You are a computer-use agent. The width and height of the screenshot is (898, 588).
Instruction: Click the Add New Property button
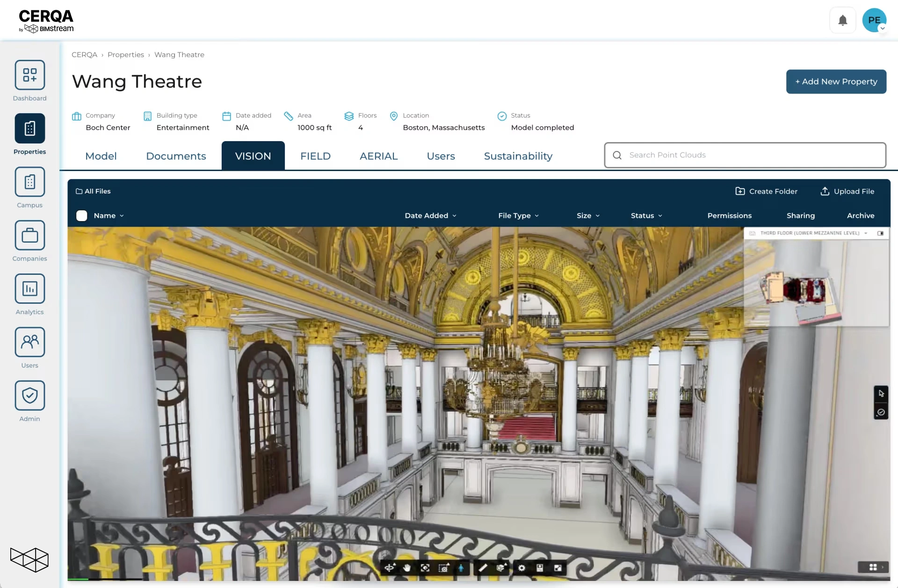pos(836,81)
